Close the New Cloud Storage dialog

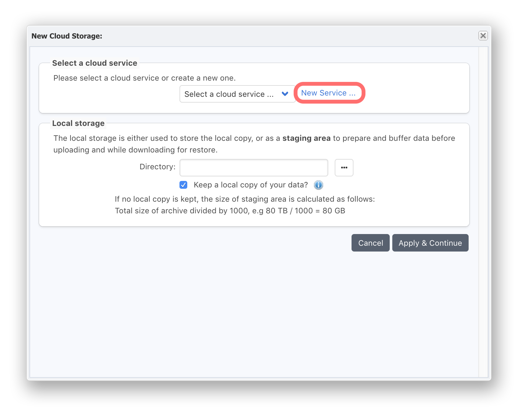[x=483, y=36]
